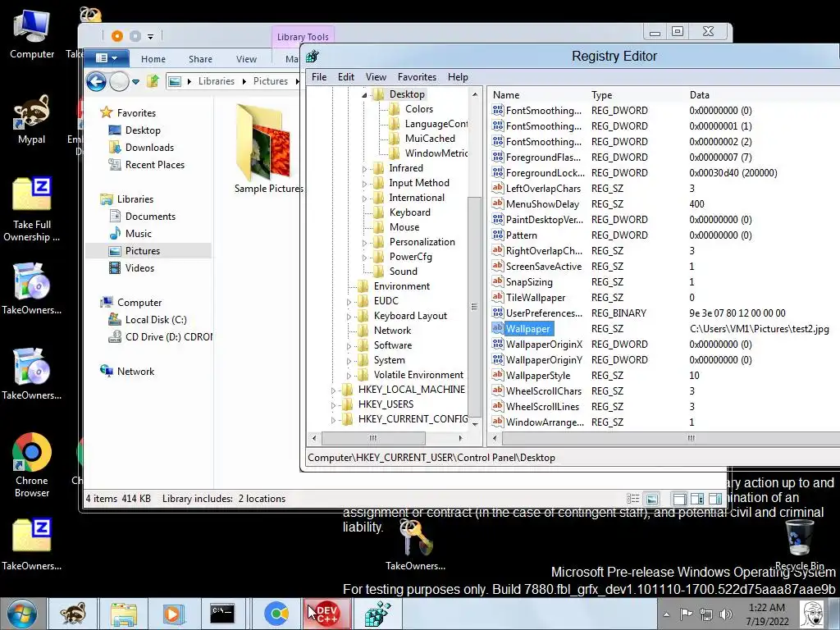Viewport: 840px width, 630px height.
Task: Select the MenuShowDelay registry value
Action: (542, 204)
